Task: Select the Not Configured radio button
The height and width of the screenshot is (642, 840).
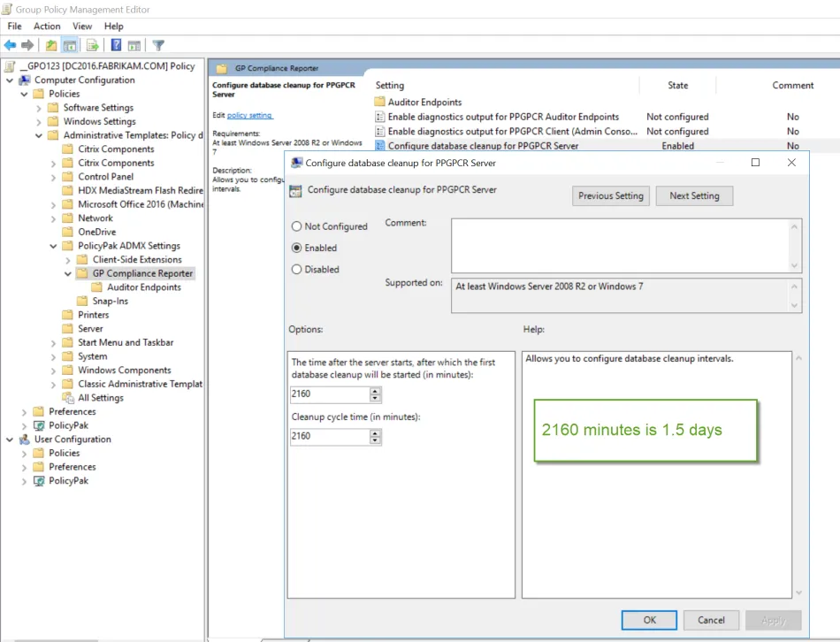Action: [296, 226]
